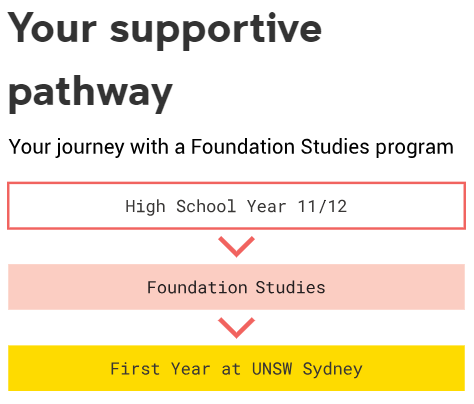Image resolution: width=474 pixels, height=404 pixels.
Task: Click the word 'program' in the subtitle
Action: pyautogui.click(x=415, y=148)
